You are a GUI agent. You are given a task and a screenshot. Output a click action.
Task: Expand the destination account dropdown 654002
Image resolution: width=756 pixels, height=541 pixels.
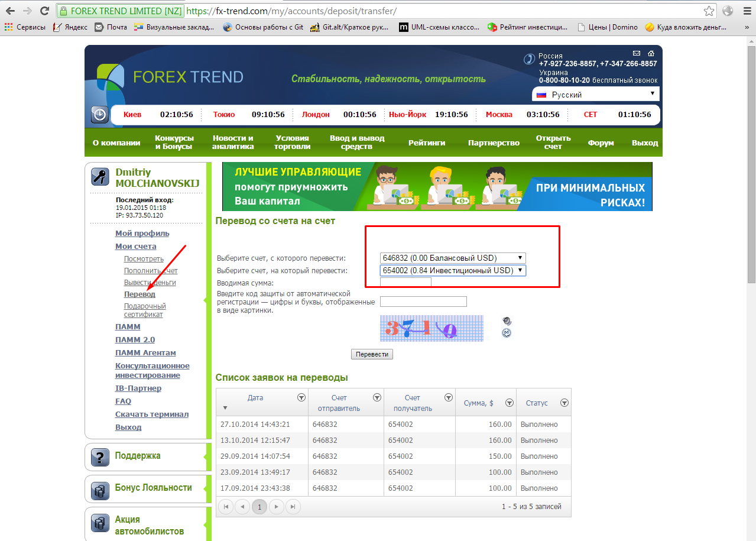click(453, 270)
